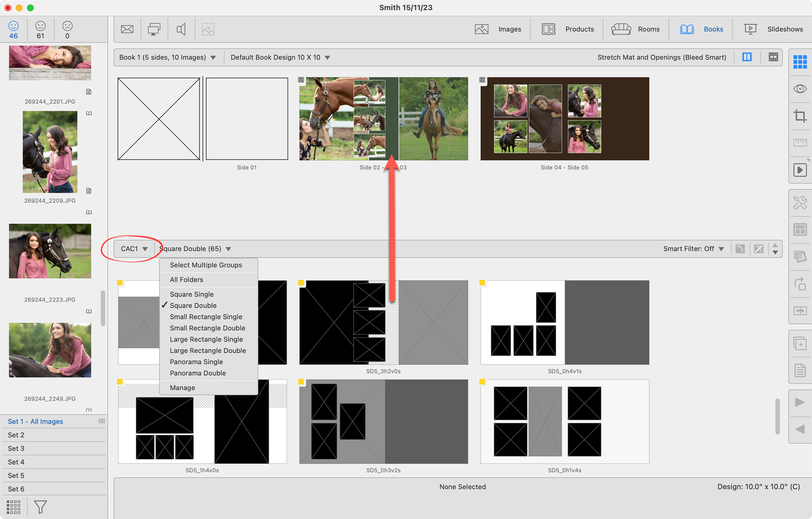Click the tools wrench icon in right sidebar
The image size is (812, 519).
[800, 203]
